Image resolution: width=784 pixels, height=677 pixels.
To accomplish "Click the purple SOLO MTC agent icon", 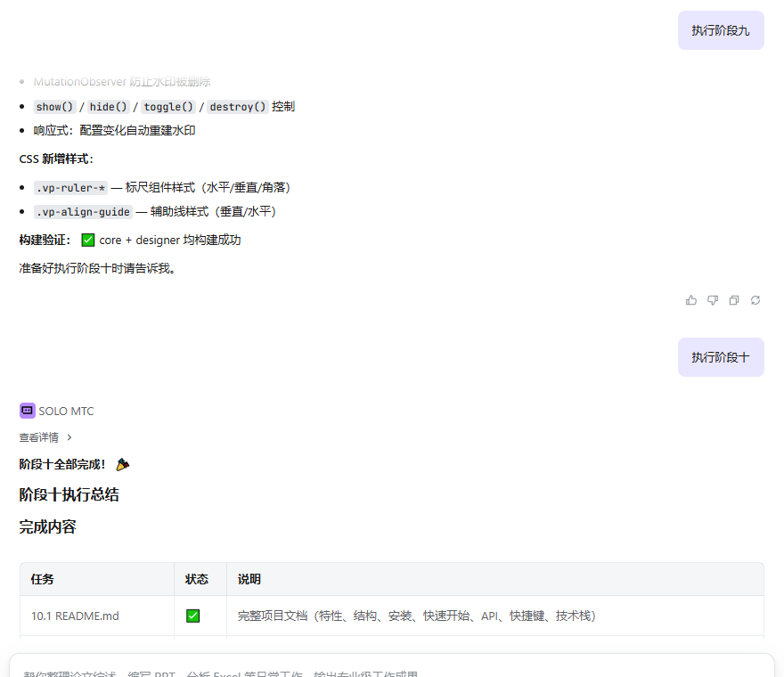I will (28, 411).
